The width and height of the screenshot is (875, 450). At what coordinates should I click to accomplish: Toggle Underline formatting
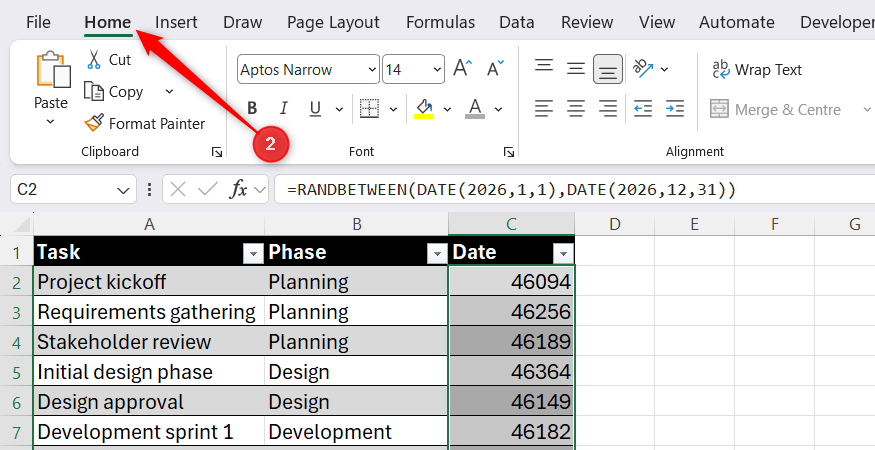315,108
